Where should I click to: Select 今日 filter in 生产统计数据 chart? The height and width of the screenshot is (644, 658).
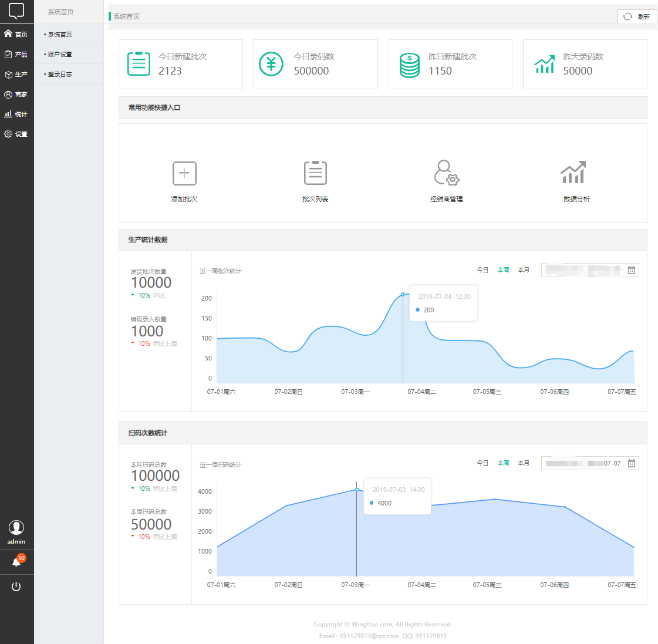482,270
